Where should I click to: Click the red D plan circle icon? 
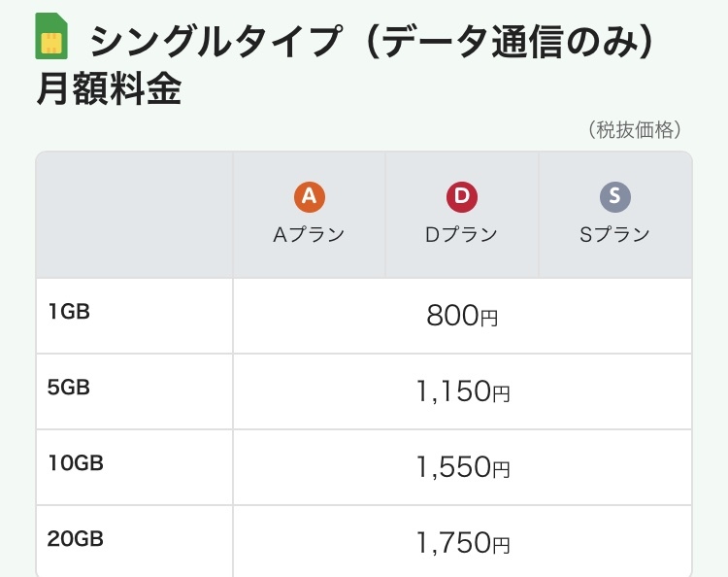(462, 197)
